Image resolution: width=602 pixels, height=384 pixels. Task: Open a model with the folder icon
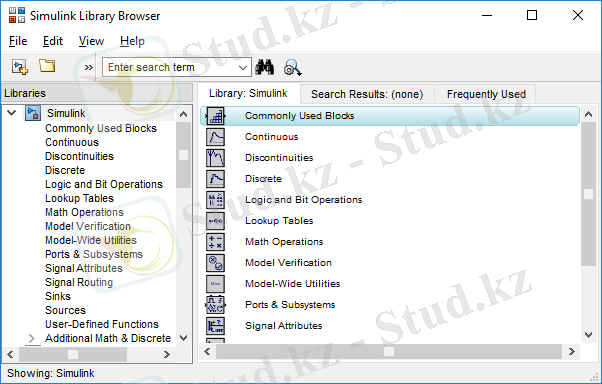[x=47, y=66]
